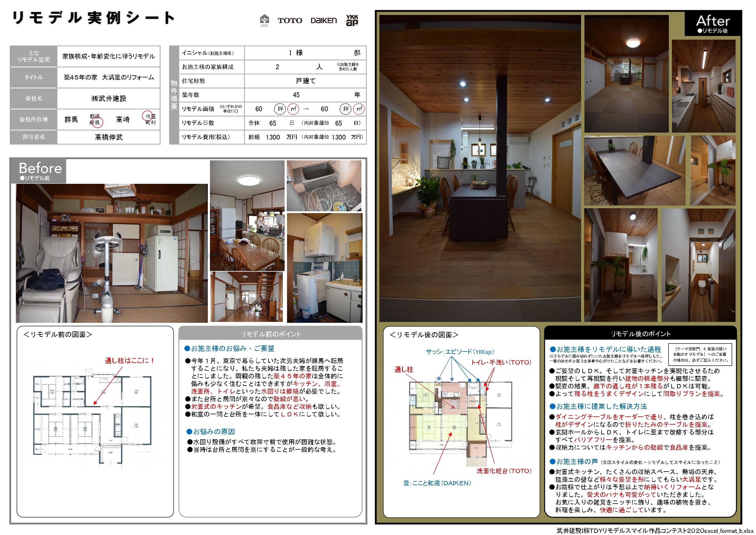
Task: Click the 畳:ここと和座(DAIKEN) label
Action: click(437, 483)
